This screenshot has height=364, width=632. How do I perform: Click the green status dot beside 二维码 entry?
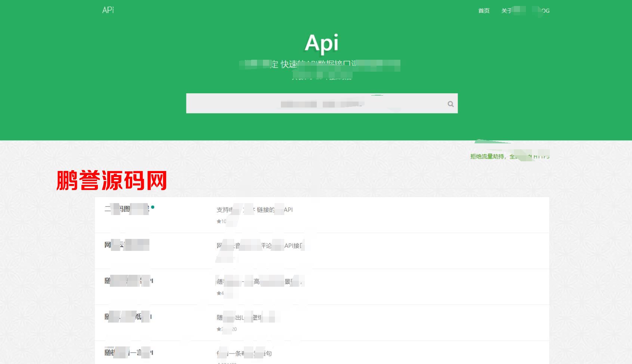[x=153, y=207]
